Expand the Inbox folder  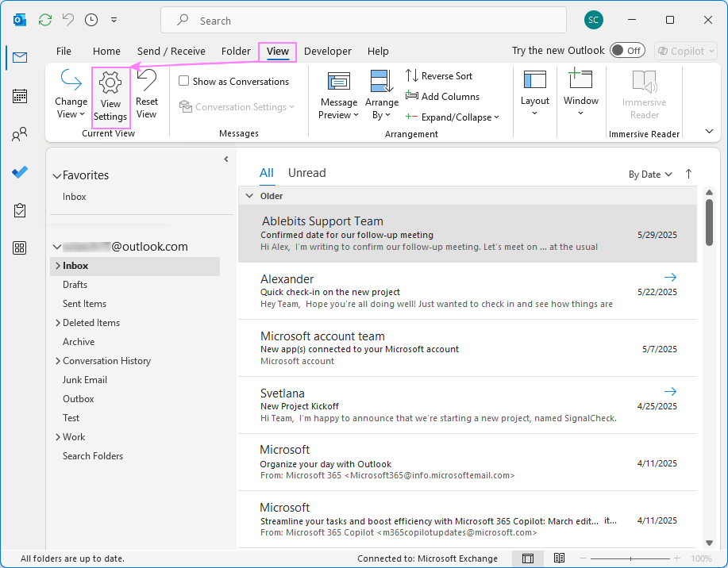[58, 266]
